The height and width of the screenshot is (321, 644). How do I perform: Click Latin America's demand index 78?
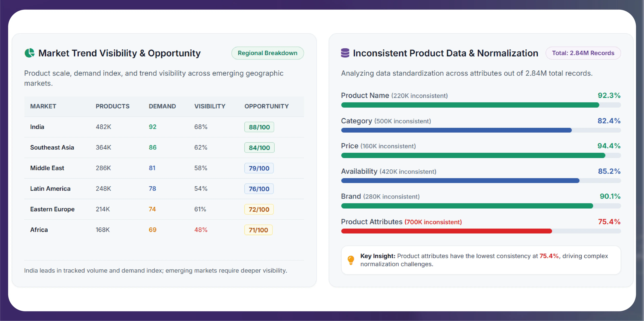152,189
